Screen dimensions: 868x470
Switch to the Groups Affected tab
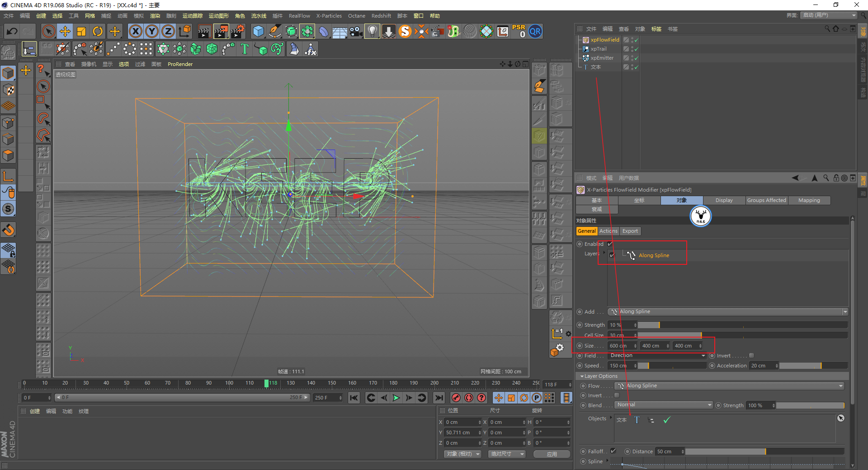767,200
